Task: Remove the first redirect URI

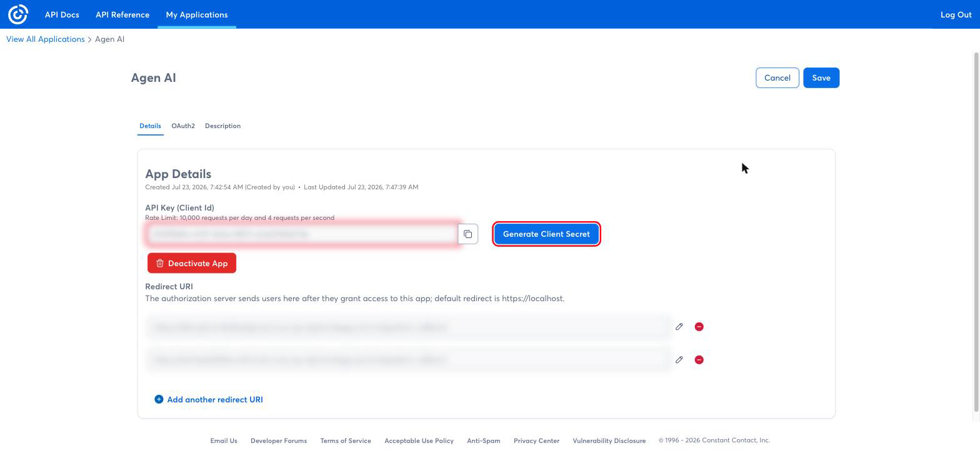Action: 699,327
